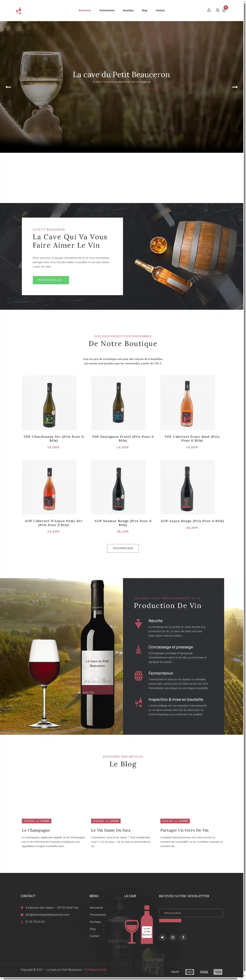This screenshot has width=246, height=980.
Task: Submit the newsletter with the pink button
Action: pyautogui.click(x=170, y=921)
